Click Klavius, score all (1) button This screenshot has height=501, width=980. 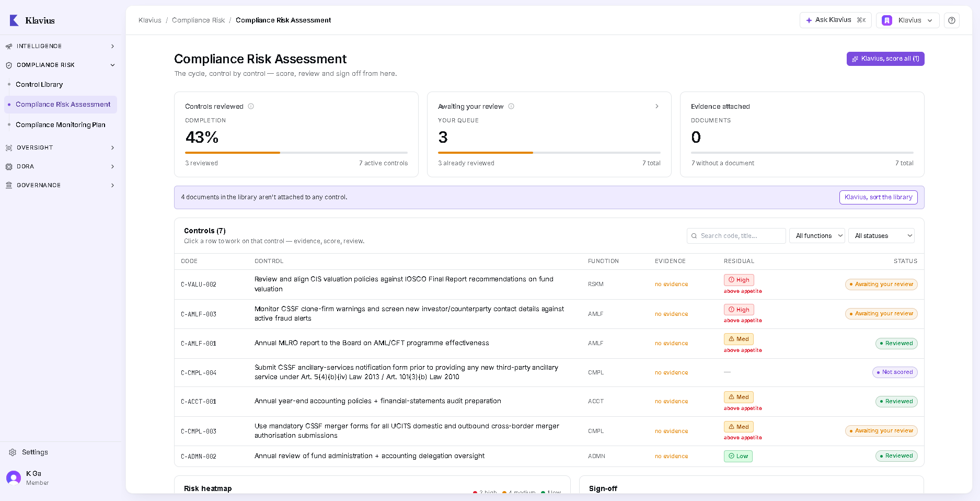885,59
